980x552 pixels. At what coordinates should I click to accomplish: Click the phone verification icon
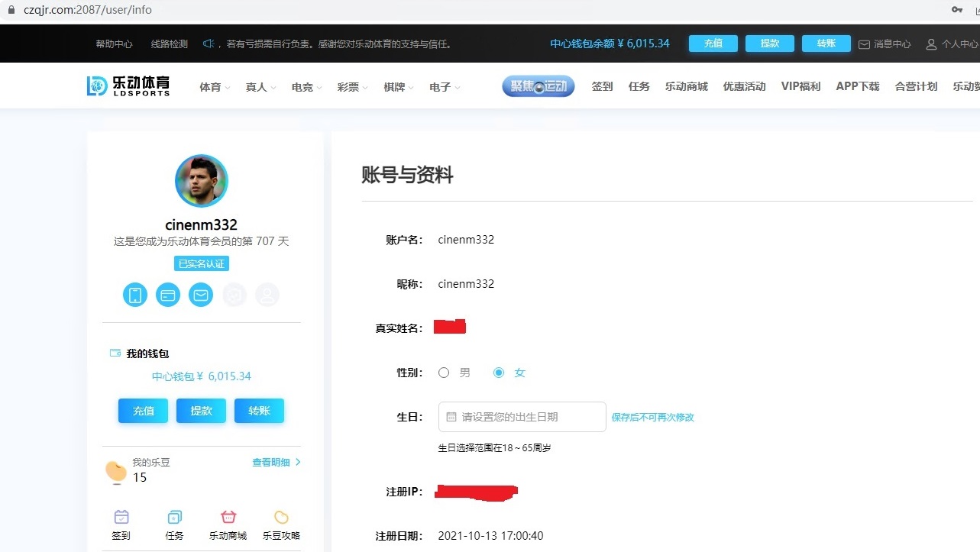coord(135,295)
